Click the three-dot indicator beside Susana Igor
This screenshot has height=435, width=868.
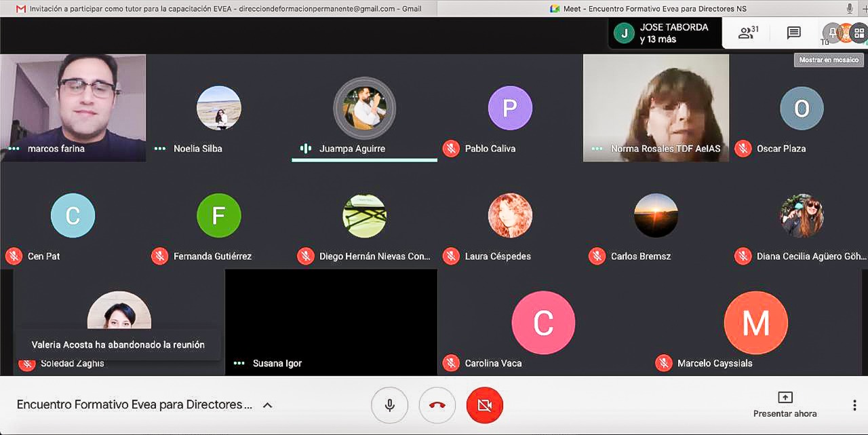239,363
